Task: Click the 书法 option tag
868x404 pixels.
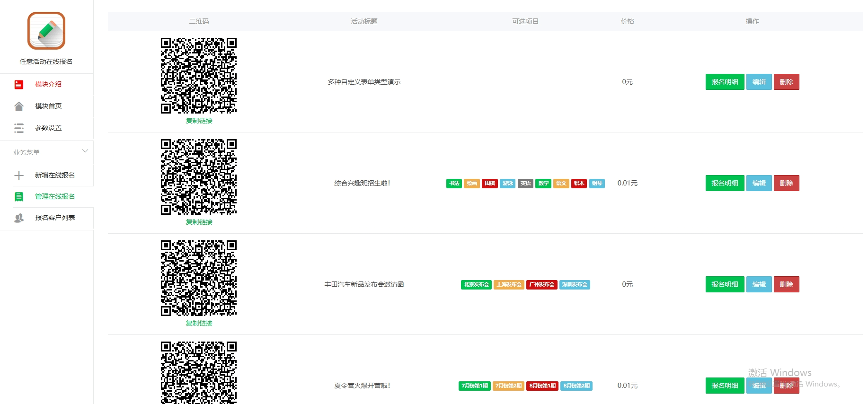Action: point(454,184)
